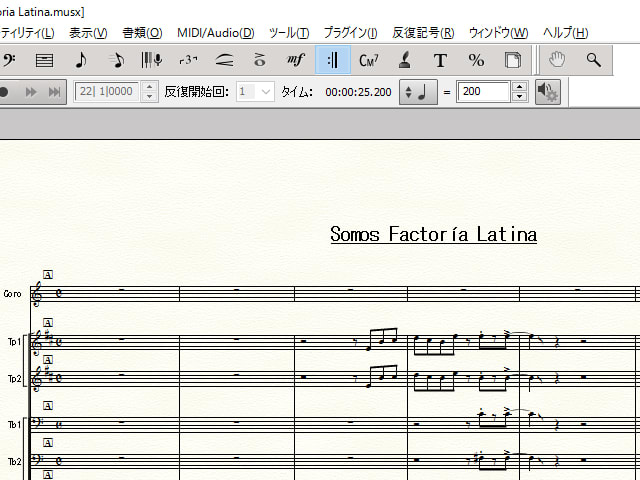The height and width of the screenshot is (480, 640).
Task: Select the Articulation tool
Action: pyautogui.click(x=260, y=60)
